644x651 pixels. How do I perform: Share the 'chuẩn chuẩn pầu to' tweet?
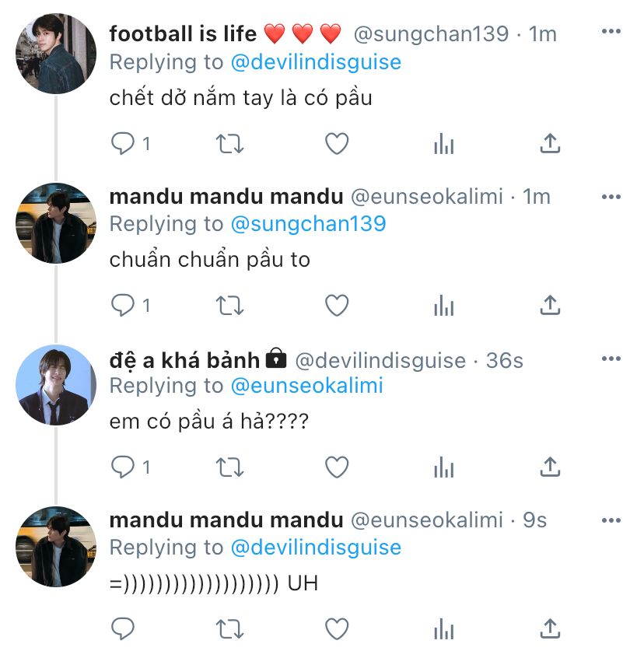click(x=550, y=306)
